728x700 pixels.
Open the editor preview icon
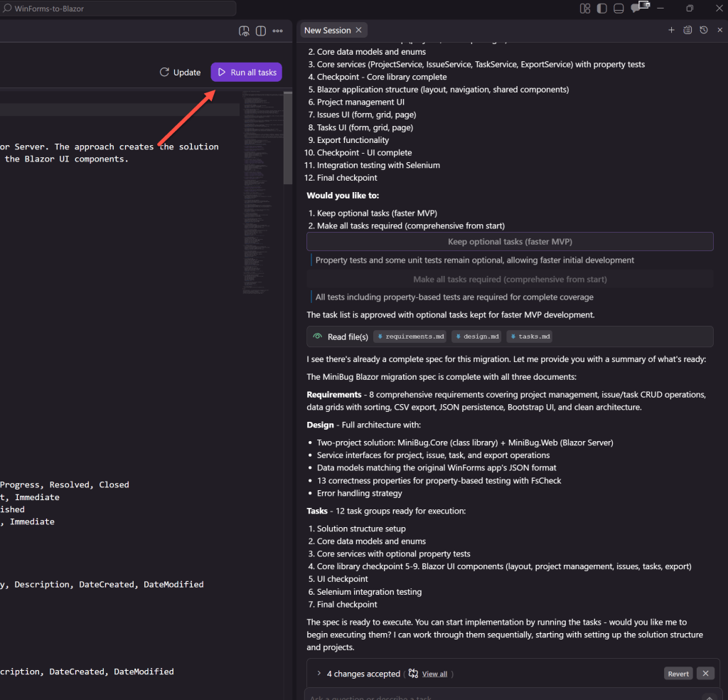pos(244,31)
